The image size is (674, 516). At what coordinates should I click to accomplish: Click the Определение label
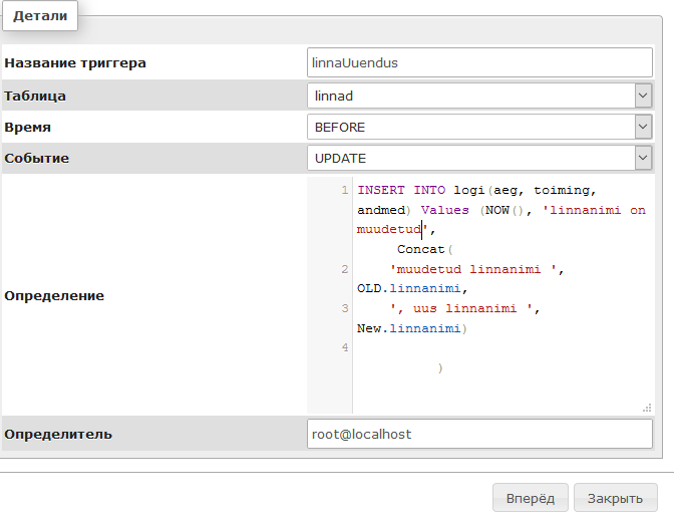(54, 296)
